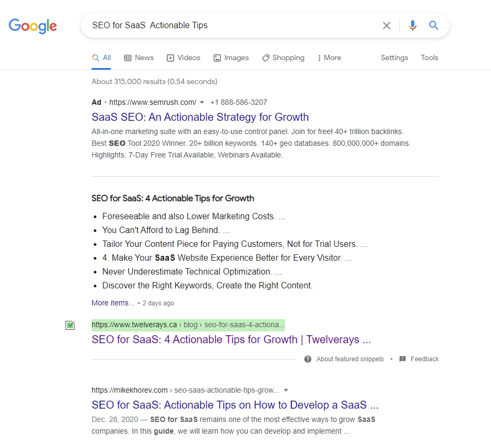491x448 pixels.
Task: Start a voice search with the microphone icon
Action: 412,25
